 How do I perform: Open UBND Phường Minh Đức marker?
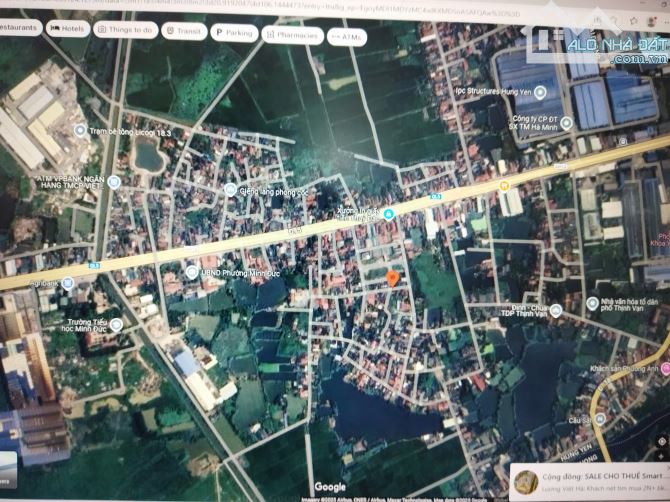[x=191, y=272]
